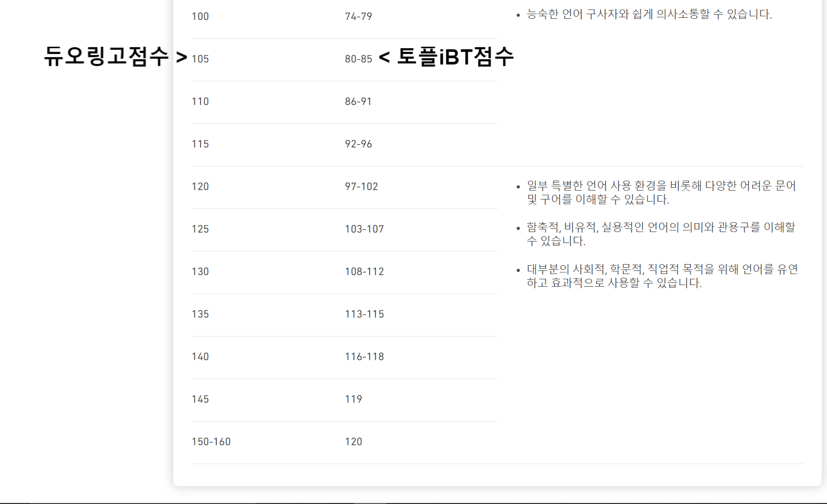Click bullet text starting 능숙한 언어 구사자와
This screenshot has height=504, width=827.
(x=649, y=14)
